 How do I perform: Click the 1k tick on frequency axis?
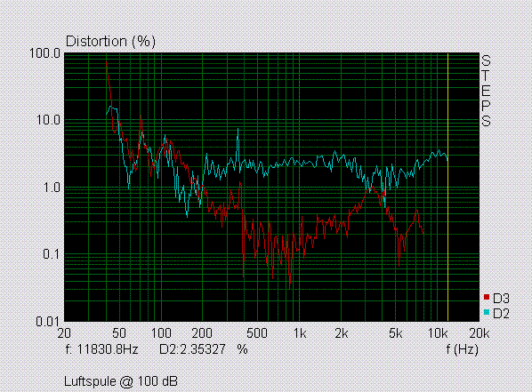(x=300, y=333)
